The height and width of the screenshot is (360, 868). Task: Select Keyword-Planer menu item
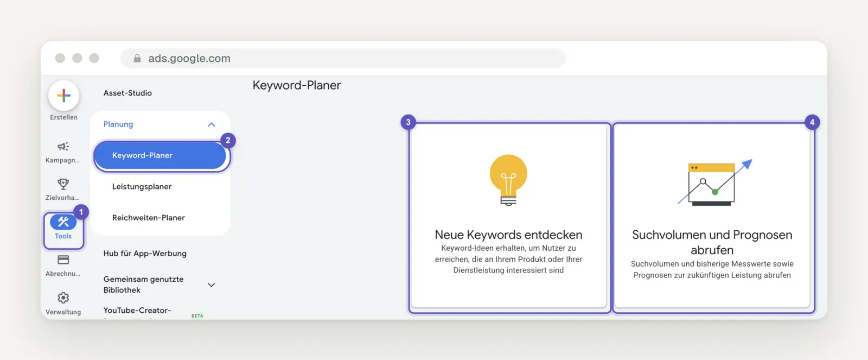[160, 156]
